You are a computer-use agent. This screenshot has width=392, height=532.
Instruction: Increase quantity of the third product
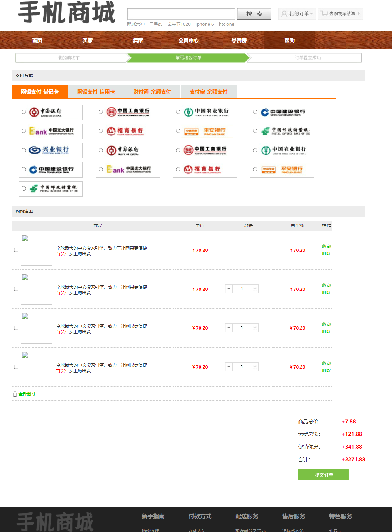(x=255, y=328)
